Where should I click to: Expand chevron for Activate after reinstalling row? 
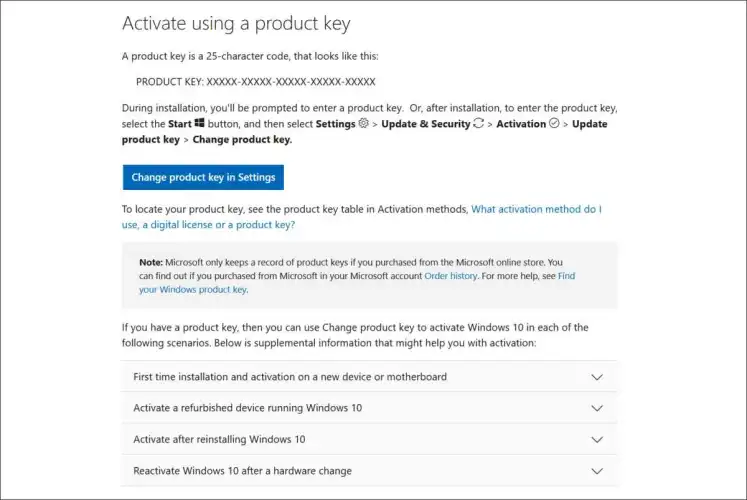pos(597,439)
